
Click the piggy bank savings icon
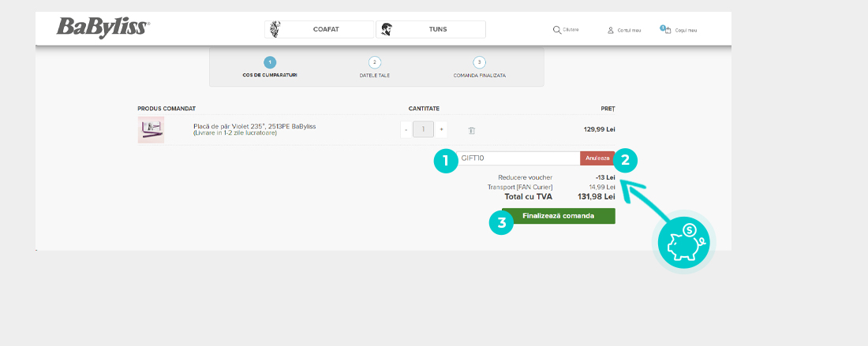pos(684,241)
